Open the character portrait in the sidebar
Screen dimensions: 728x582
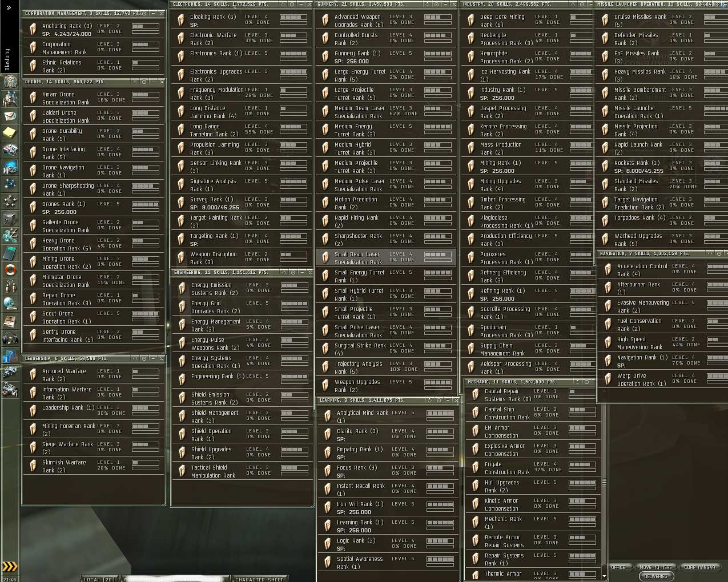coord(10,82)
